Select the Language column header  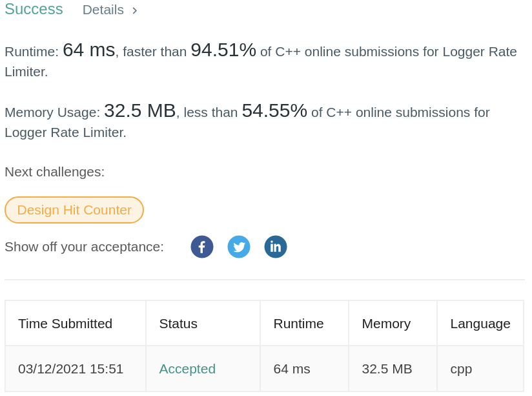point(480,324)
